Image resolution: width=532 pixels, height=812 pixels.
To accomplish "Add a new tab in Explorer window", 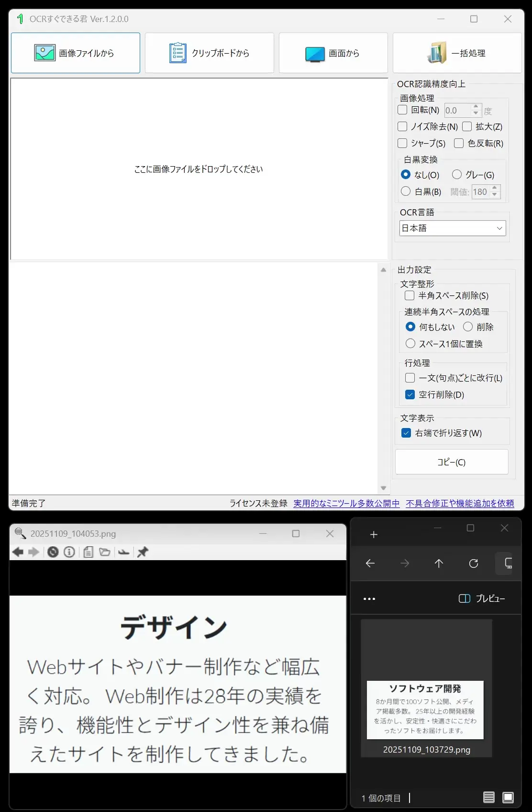I will click(374, 534).
